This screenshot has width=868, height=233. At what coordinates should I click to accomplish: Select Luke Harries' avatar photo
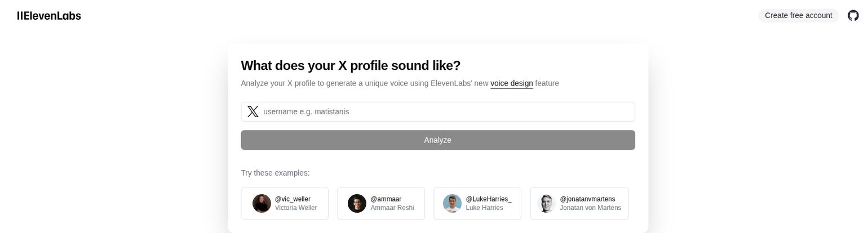(452, 203)
